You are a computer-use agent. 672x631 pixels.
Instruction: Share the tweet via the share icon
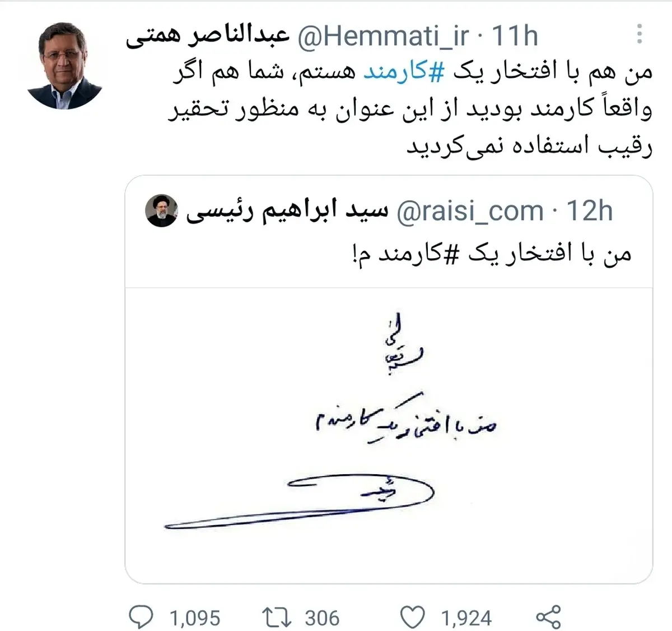tap(548, 616)
